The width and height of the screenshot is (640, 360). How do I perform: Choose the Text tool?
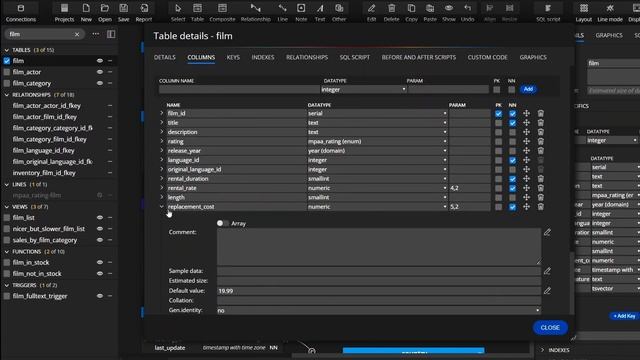(x=320, y=12)
